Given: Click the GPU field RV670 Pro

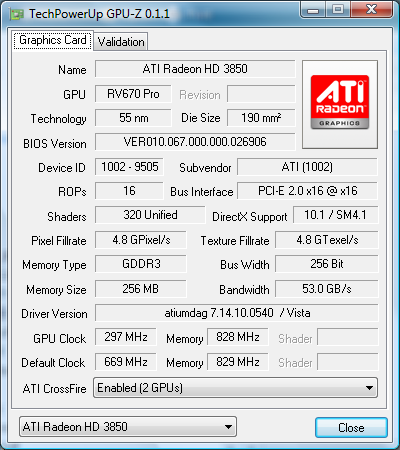Looking at the screenshot, I should 133,94.
